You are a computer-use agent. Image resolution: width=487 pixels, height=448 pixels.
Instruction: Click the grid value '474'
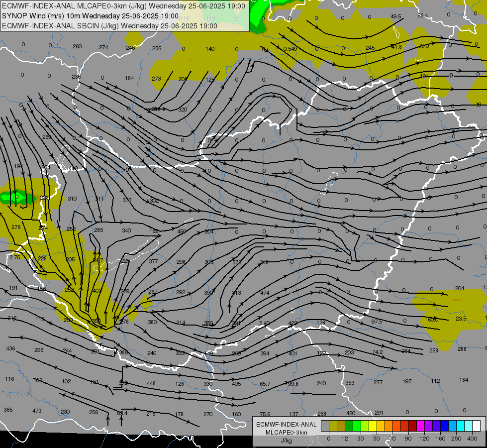pyautogui.click(x=265, y=293)
